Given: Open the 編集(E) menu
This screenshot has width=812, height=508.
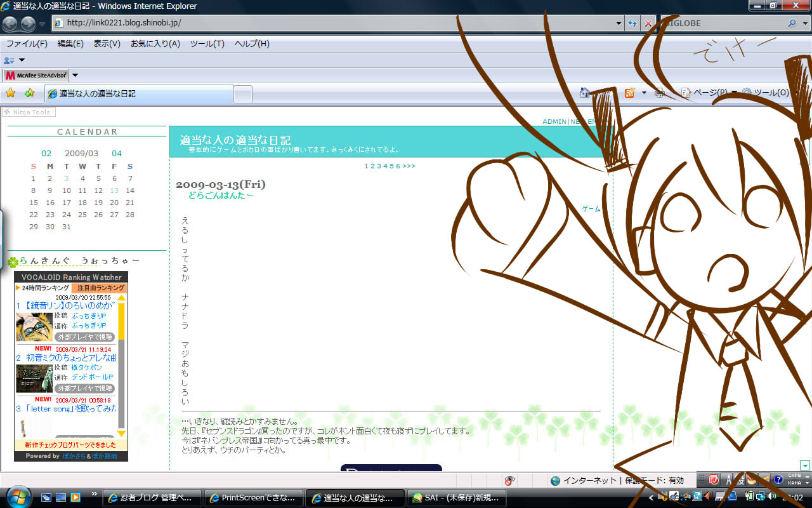Looking at the screenshot, I should click(x=70, y=44).
